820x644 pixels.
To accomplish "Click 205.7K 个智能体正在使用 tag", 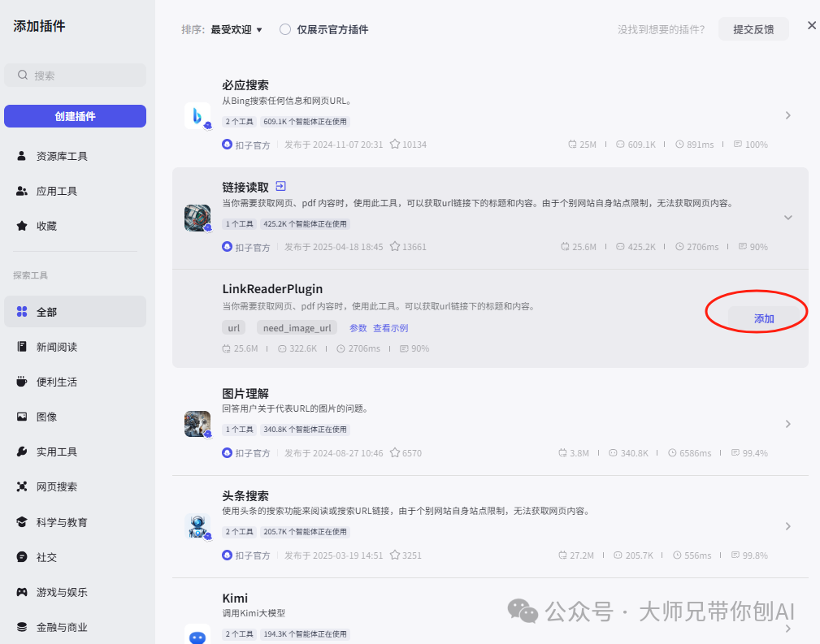I will pyautogui.click(x=305, y=532).
